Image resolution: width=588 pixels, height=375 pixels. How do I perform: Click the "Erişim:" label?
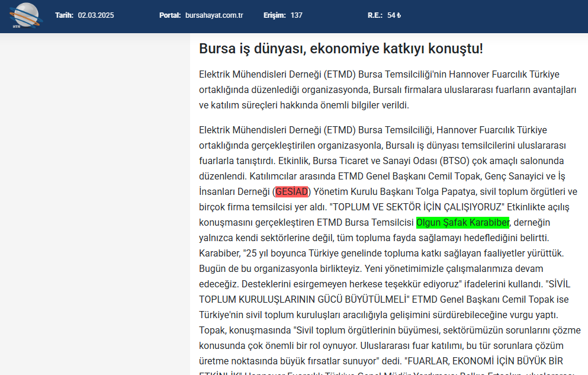tap(275, 15)
